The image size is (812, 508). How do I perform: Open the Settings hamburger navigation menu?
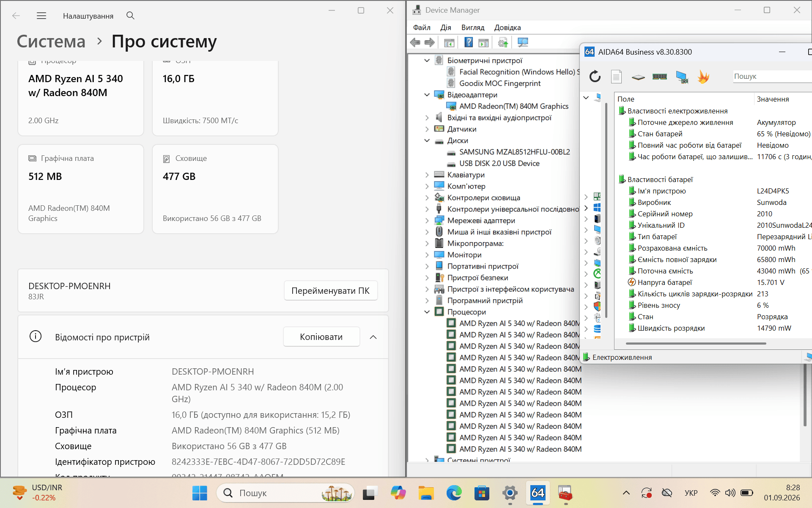[x=41, y=16]
